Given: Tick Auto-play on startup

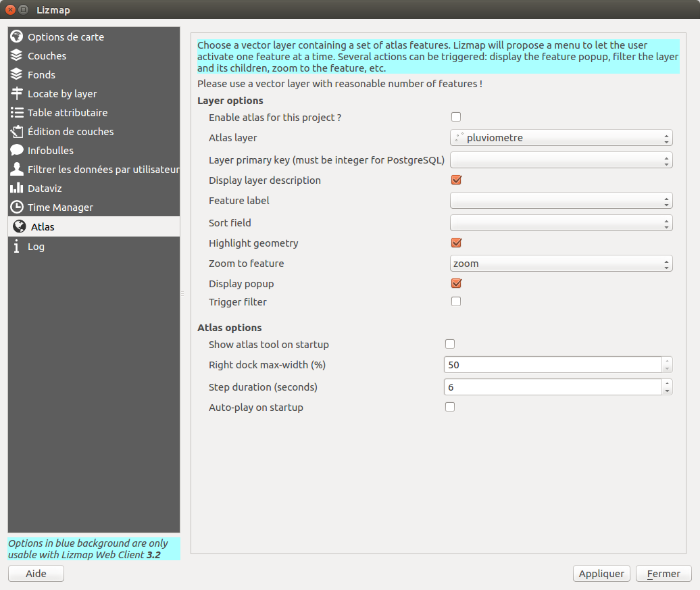Looking at the screenshot, I should 450,407.
